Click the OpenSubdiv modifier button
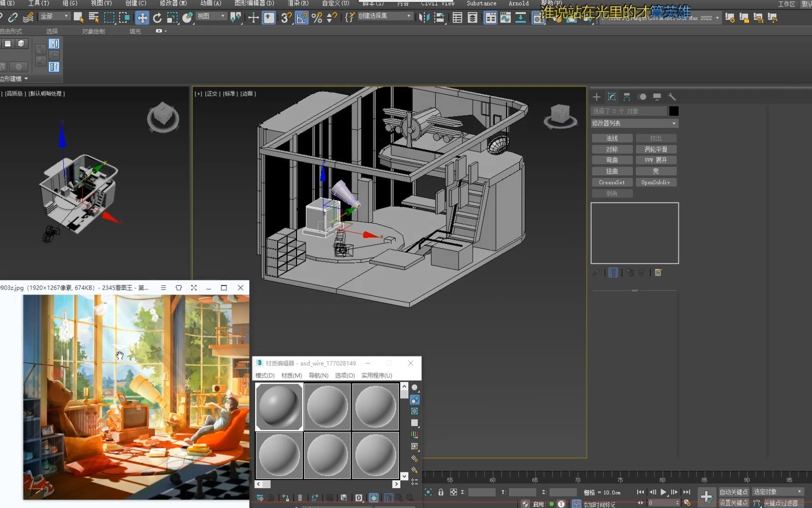Screen dimensions: 812x508 coord(656,182)
